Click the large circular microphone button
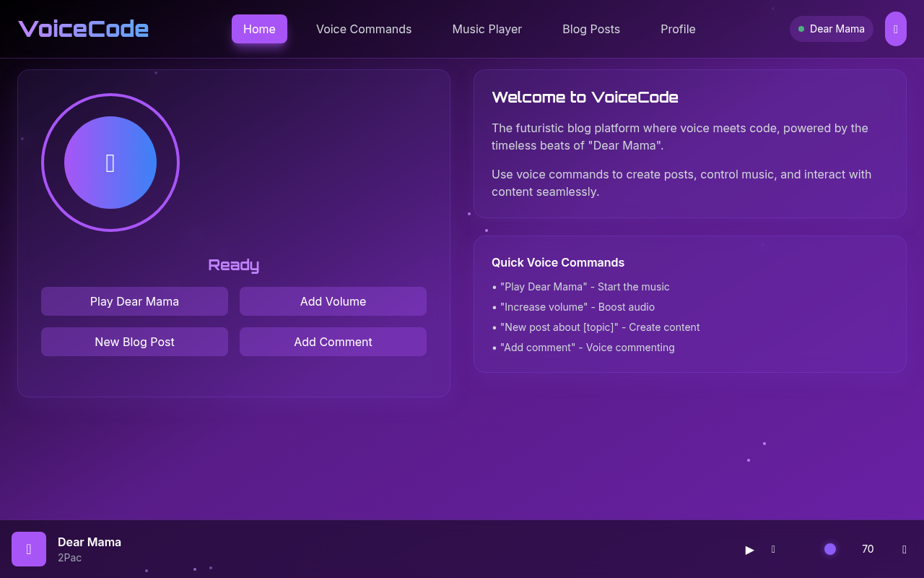The image size is (924, 578). (110, 163)
